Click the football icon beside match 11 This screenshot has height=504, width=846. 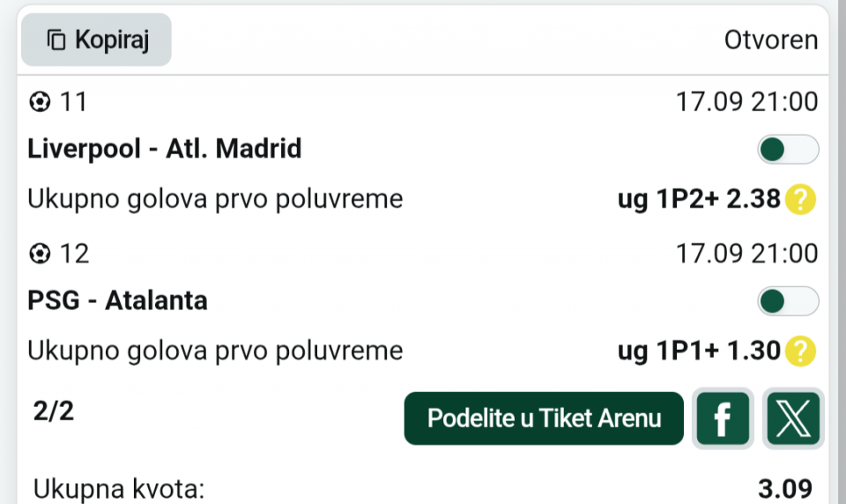40,101
